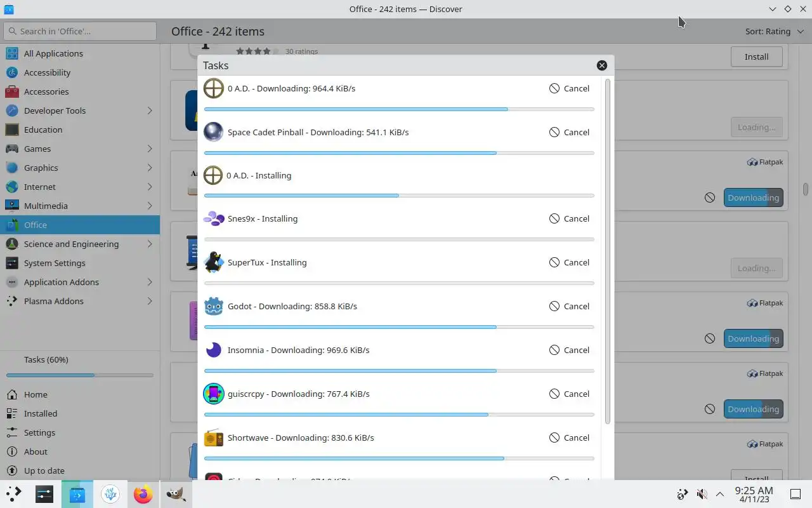812x508 pixels.
Task: Click the show desktop tray icon
Action: [x=796, y=494]
